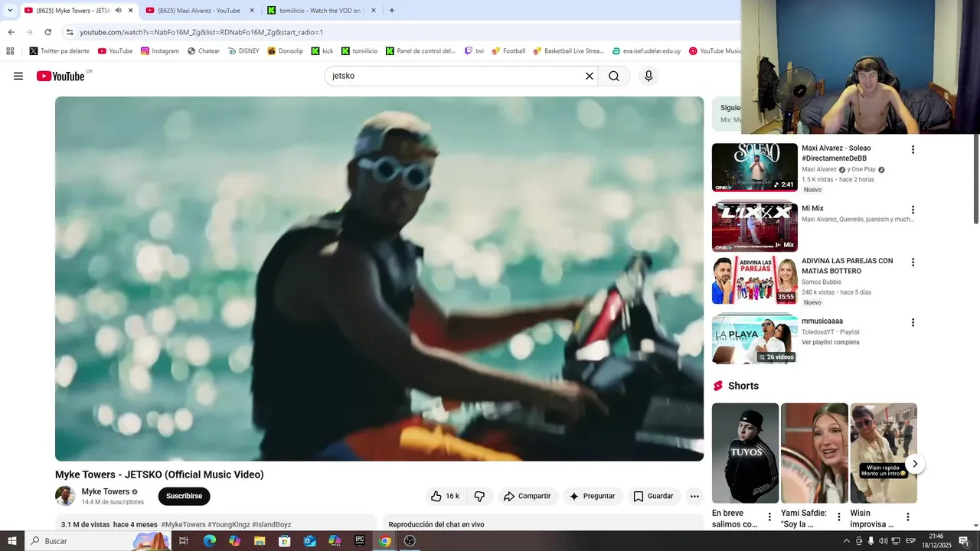The image size is (980, 551).
Task: Open the Chrome apps grid in bookmarks bar
Action: click(x=10, y=51)
